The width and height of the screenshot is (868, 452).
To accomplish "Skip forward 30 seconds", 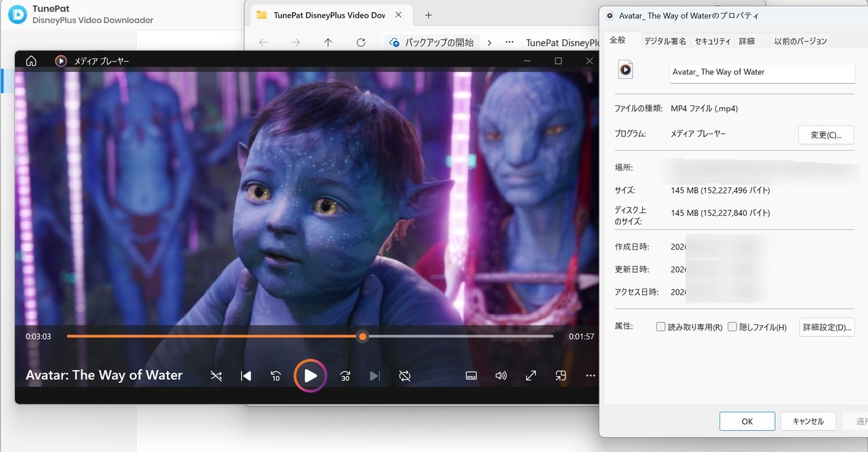I will click(345, 375).
